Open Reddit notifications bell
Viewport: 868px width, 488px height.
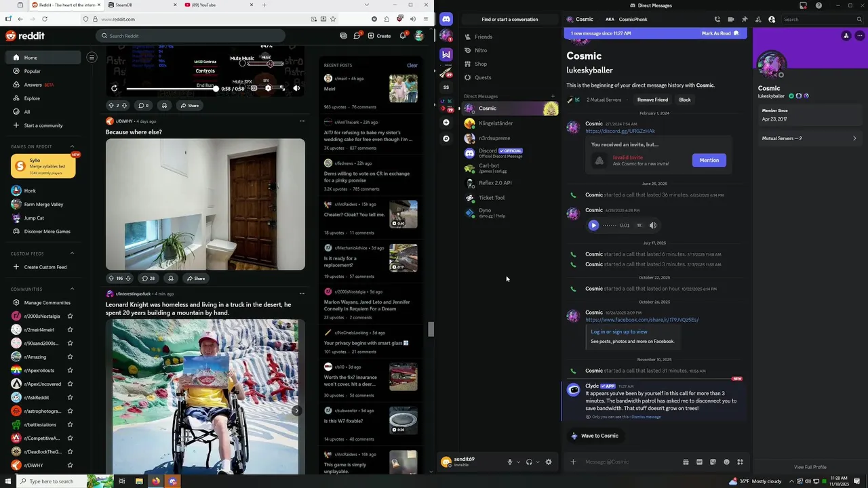pos(403,36)
